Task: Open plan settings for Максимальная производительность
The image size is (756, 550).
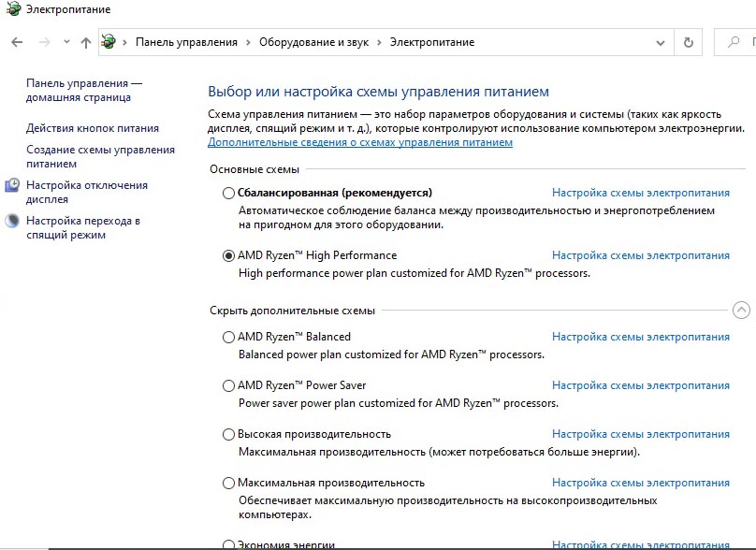Action: 641,483
